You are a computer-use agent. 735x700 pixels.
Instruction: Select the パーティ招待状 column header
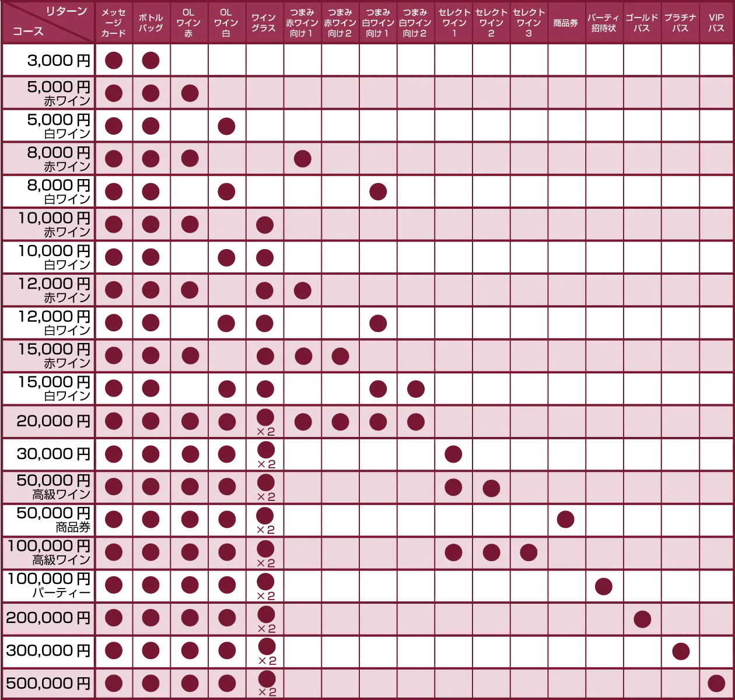click(x=604, y=23)
